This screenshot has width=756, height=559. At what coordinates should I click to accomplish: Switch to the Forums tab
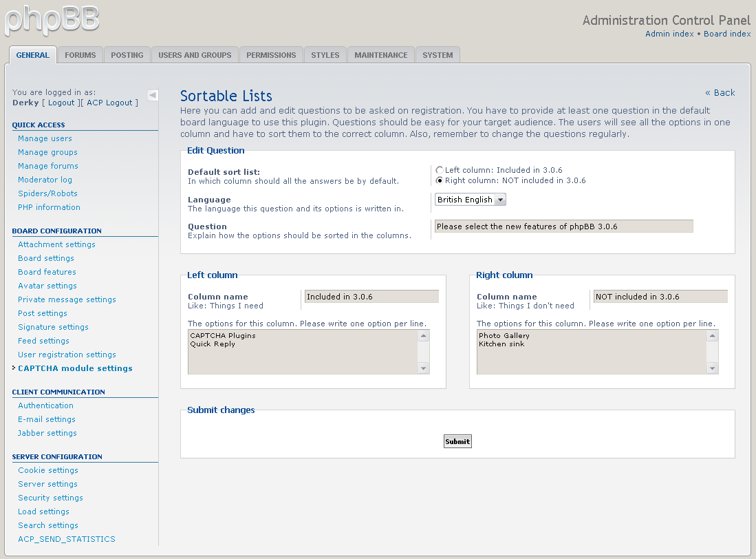coord(80,55)
